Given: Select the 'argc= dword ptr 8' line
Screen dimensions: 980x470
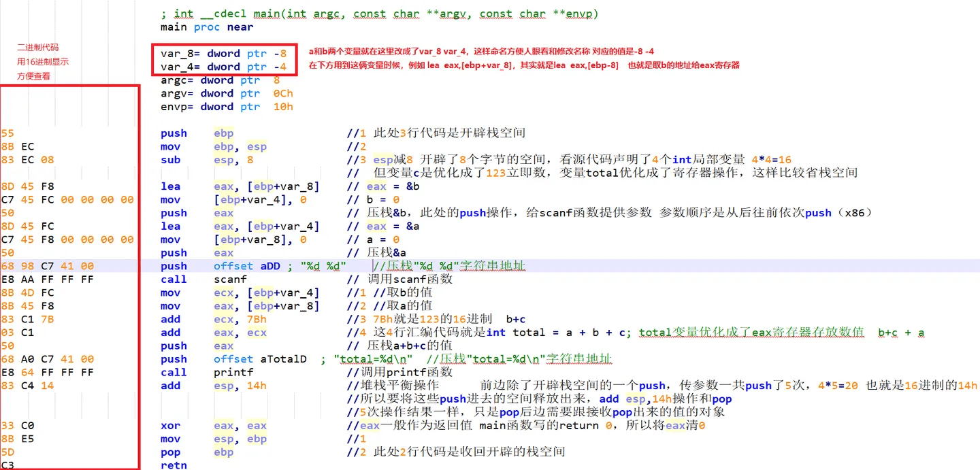Looking at the screenshot, I should (x=220, y=80).
